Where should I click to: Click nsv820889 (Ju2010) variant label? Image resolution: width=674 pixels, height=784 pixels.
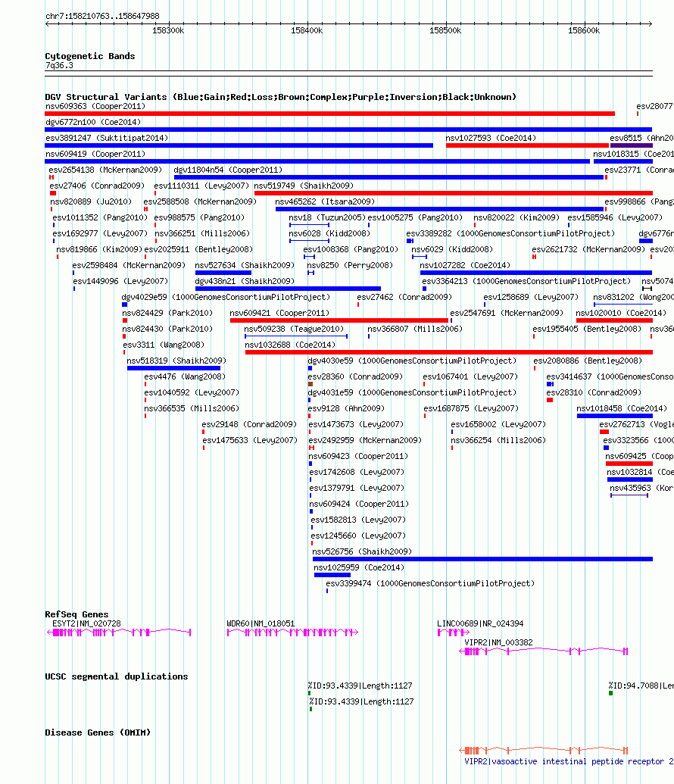[x=91, y=202]
